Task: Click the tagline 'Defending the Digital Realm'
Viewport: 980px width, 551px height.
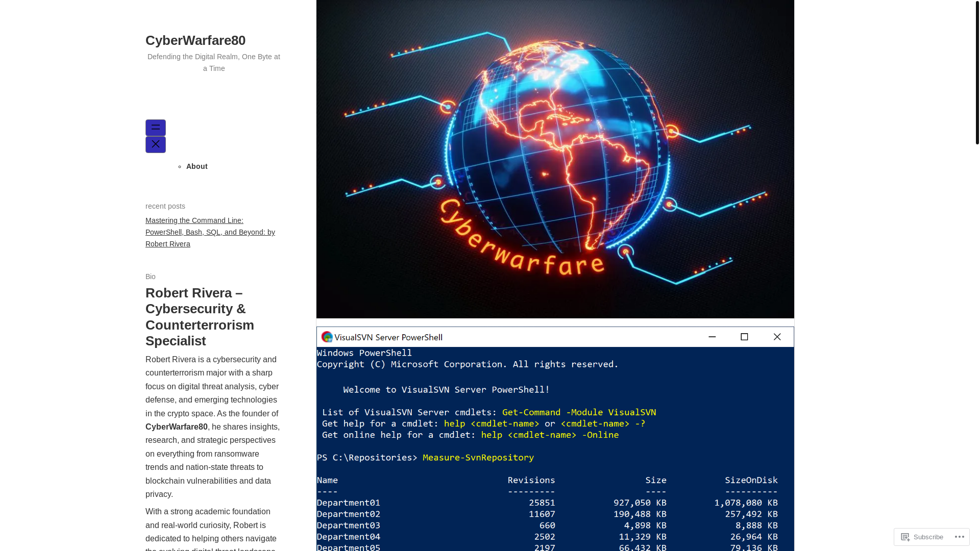Action: pyautogui.click(x=214, y=62)
